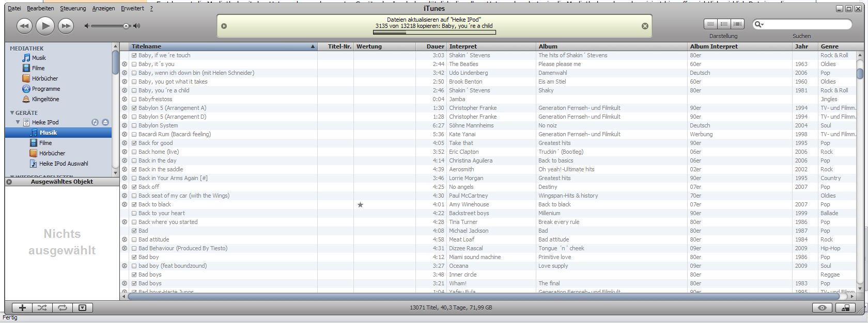Show or hide the artwork viewer panel
Image resolution: width=868 pixels, height=323 pixels.
pyautogui.click(x=82, y=308)
